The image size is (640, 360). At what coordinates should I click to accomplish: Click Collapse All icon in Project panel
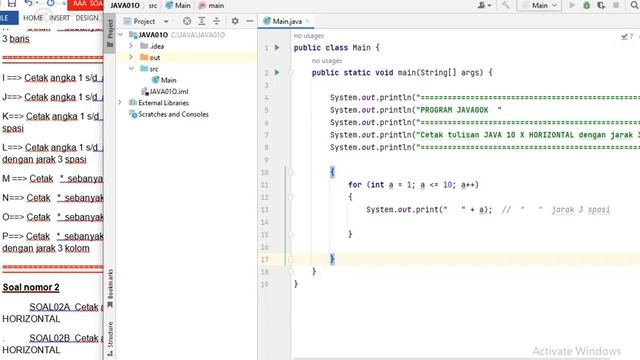click(x=216, y=21)
